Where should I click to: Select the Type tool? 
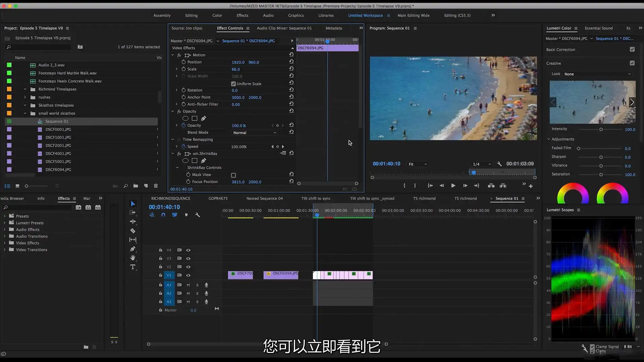tap(133, 267)
